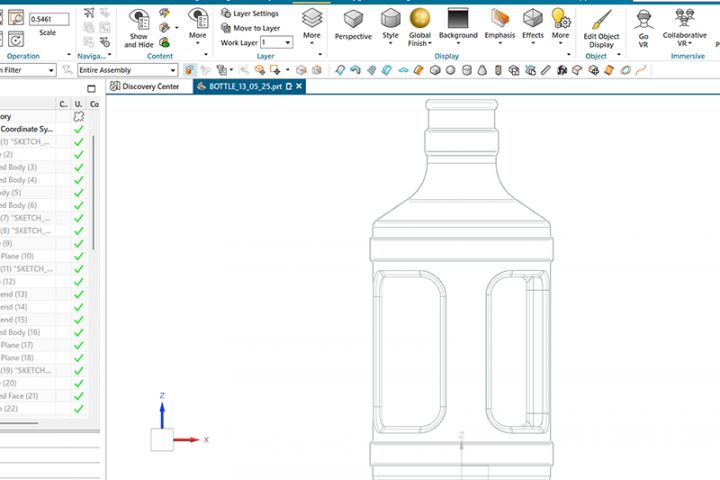The image size is (720, 480).
Task: Toggle Perspective view
Action: (353, 25)
